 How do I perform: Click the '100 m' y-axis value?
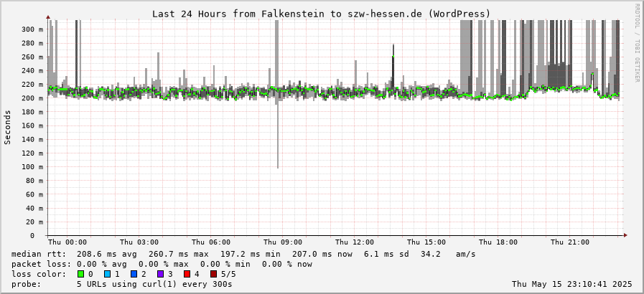point(32,167)
